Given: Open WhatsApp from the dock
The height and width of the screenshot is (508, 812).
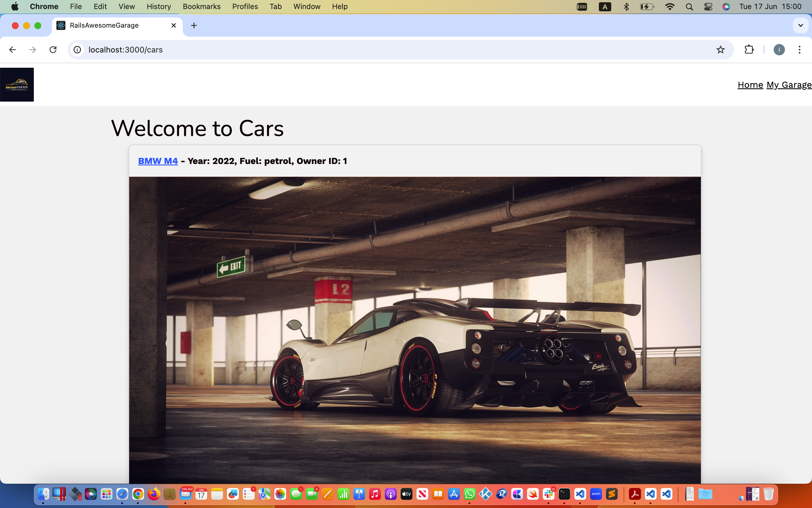Looking at the screenshot, I should [x=470, y=494].
